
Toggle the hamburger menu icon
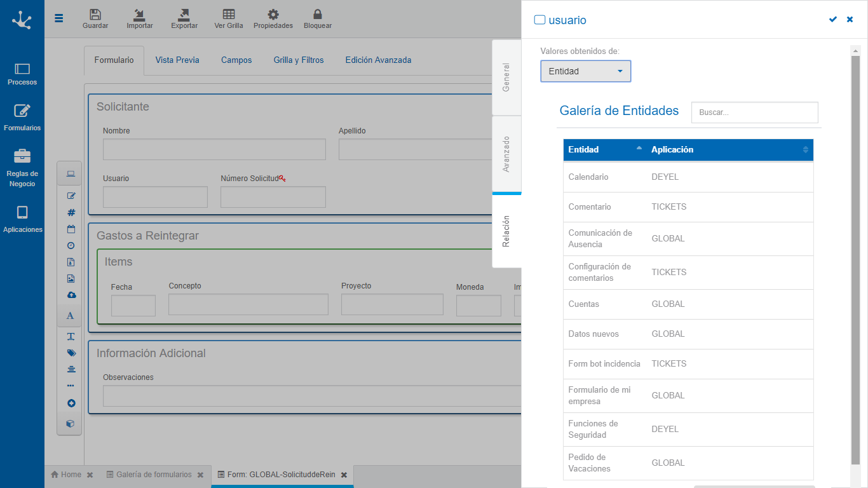coord(59,18)
